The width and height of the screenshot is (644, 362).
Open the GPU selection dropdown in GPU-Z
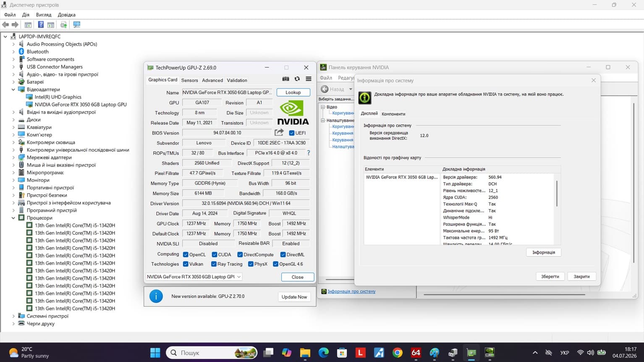194,277
